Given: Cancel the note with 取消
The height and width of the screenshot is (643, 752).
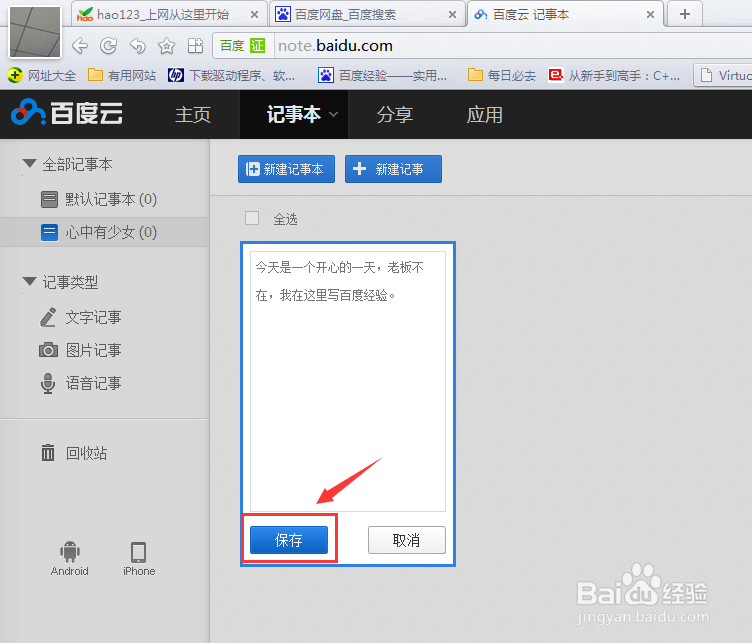Looking at the screenshot, I should 407,540.
